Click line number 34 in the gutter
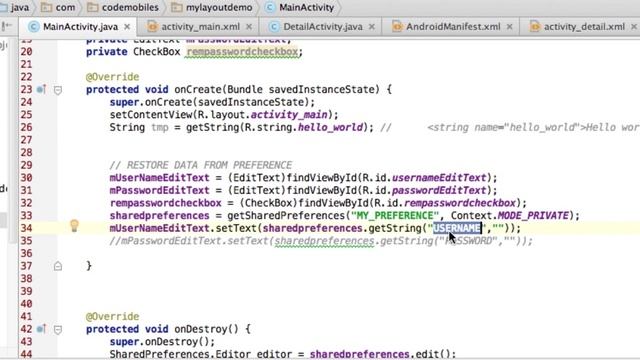640x360 pixels. [x=26, y=228]
